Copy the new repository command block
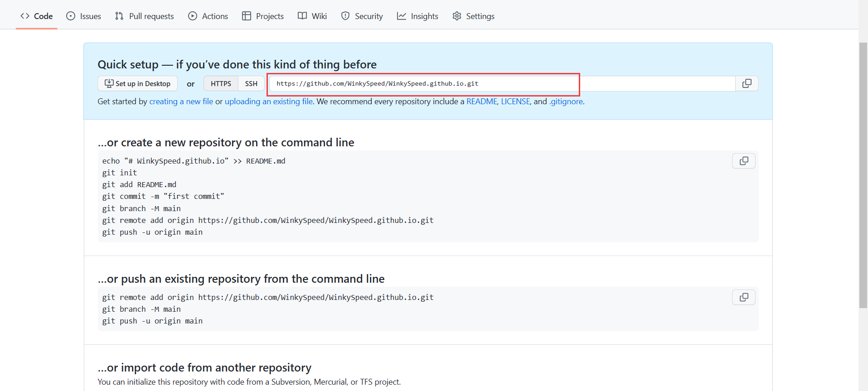Image resolution: width=868 pixels, height=391 pixels. [x=744, y=161]
